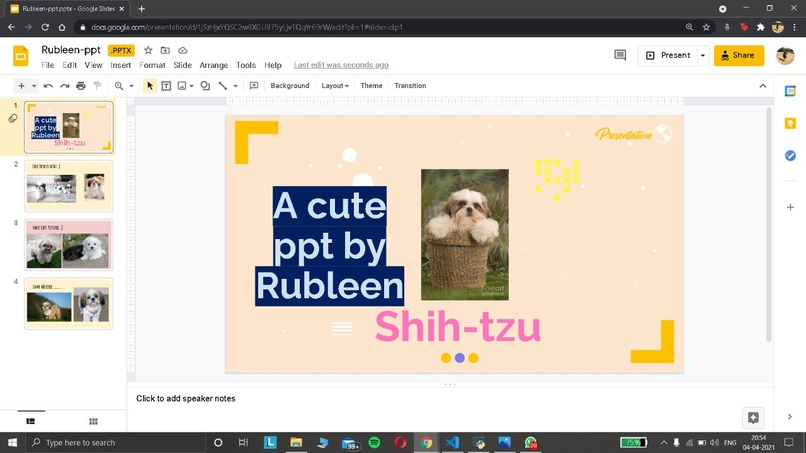Add a comment from the toolbar
This screenshot has height=453, width=806.
coord(254,86)
